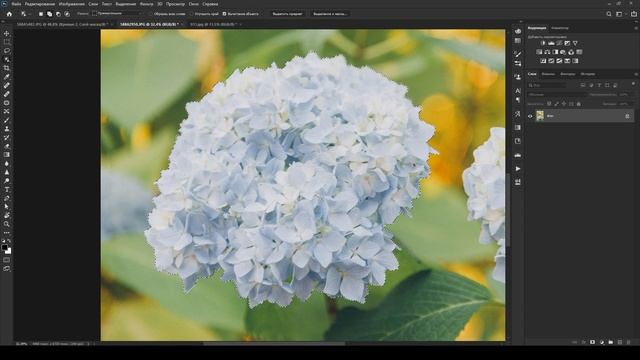
Task: Click the horizontal scrollbar below canvas
Action: (x=274, y=343)
